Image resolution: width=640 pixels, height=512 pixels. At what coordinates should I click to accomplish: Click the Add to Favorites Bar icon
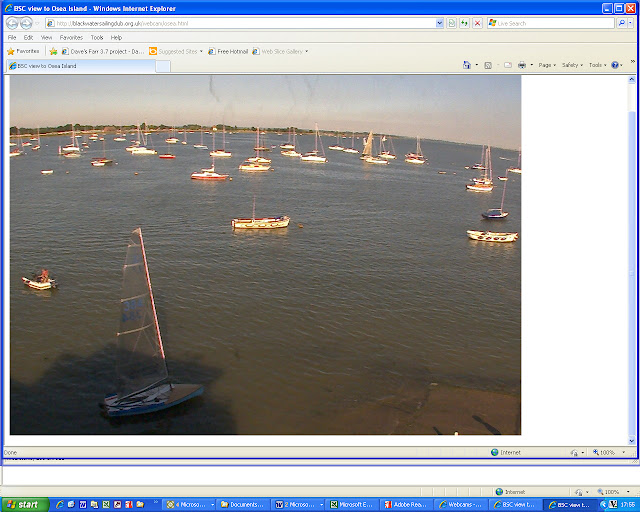(x=53, y=51)
